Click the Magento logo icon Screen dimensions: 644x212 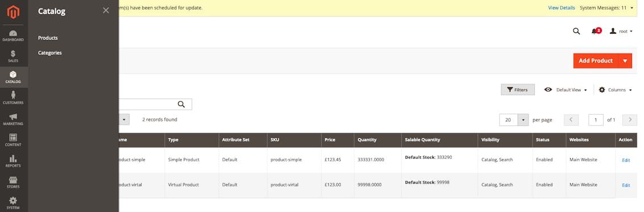(13, 13)
